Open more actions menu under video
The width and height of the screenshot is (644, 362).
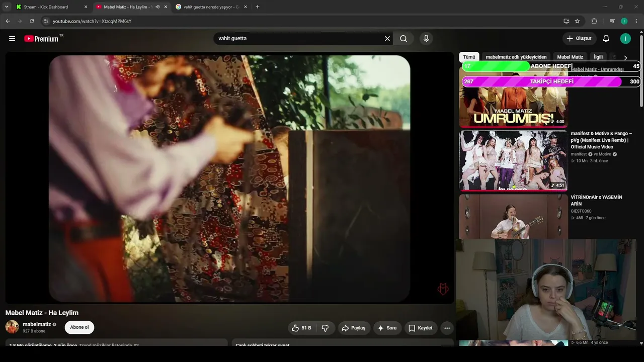447,328
